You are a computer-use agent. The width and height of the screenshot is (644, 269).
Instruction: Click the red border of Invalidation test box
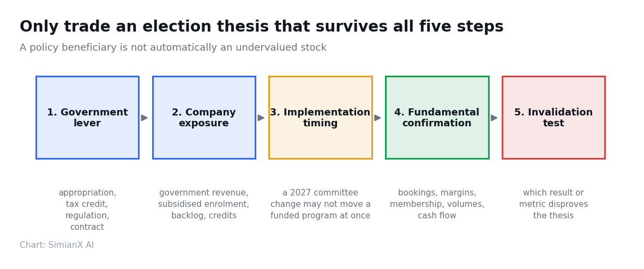tap(553, 77)
